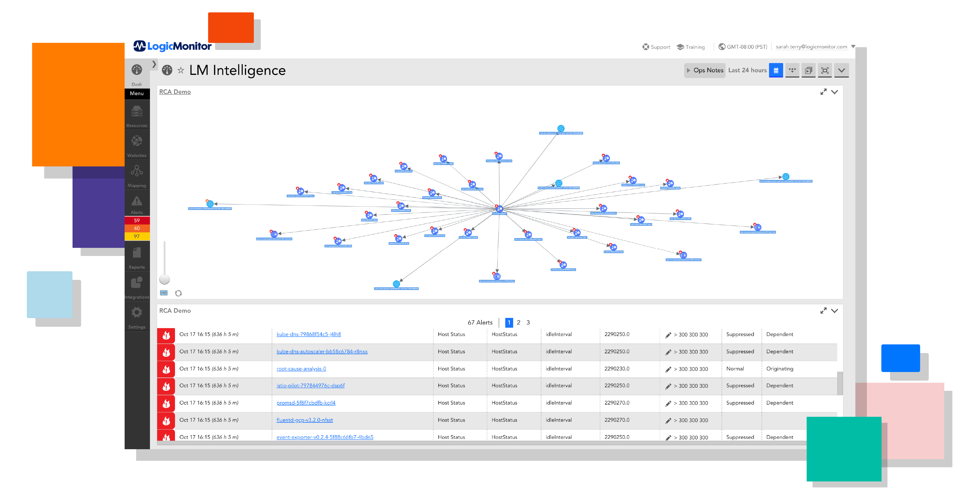
Task: Maximize the RCA Demo map widget
Action: point(823,92)
